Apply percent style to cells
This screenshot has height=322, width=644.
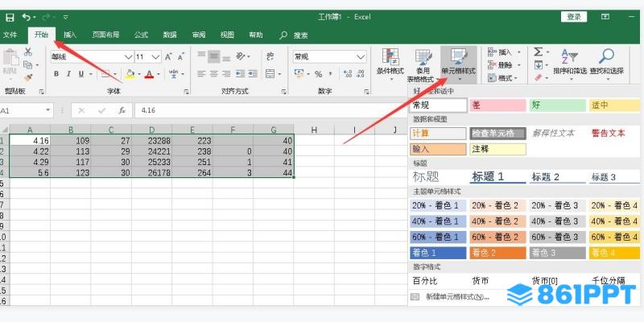[x=318, y=74]
